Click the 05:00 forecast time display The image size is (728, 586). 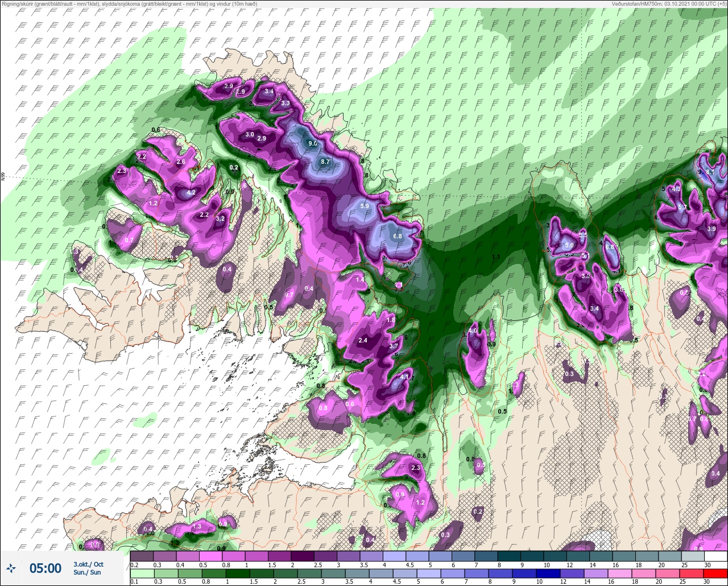point(45,568)
